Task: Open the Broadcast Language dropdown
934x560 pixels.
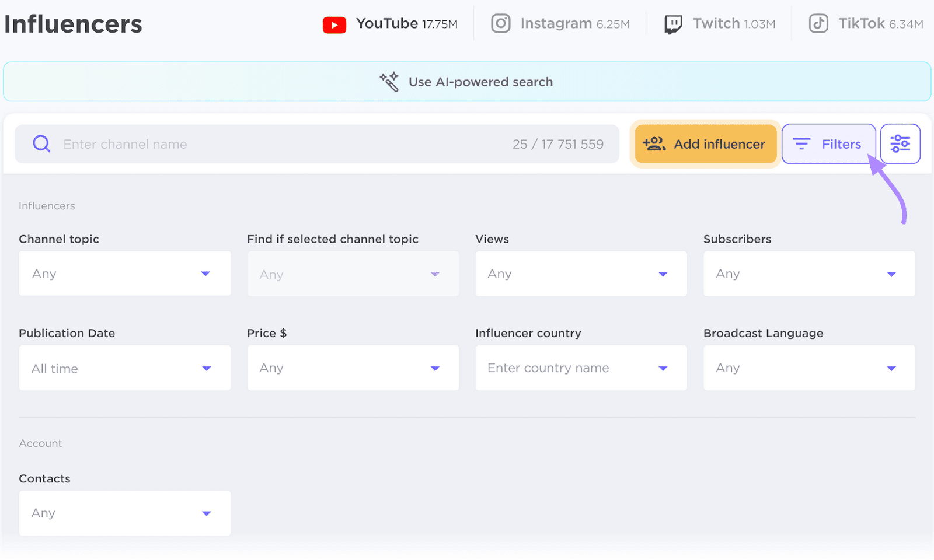Action: coord(809,368)
